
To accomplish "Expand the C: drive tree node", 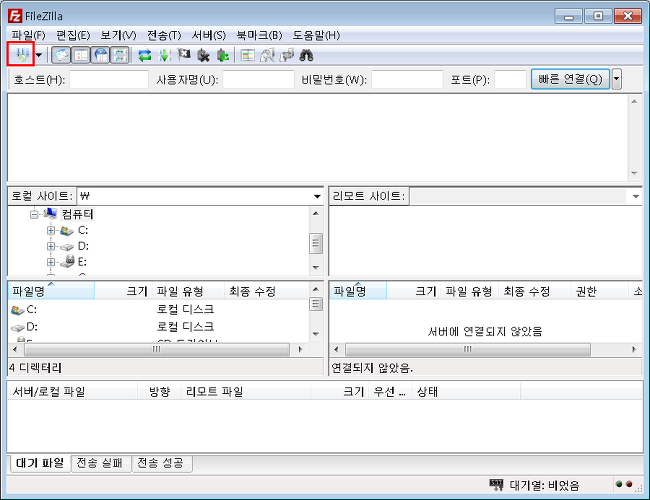I will pyautogui.click(x=51, y=230).
